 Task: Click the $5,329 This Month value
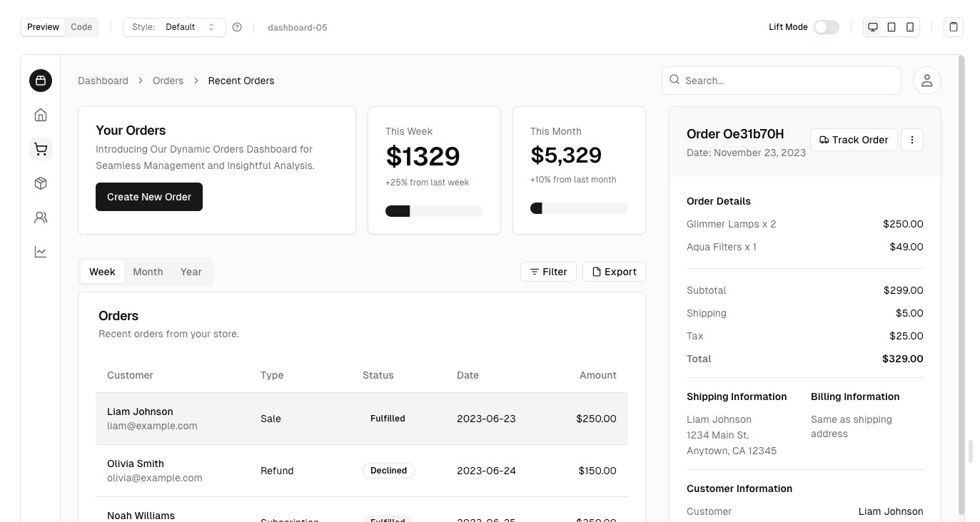point(566,155)
